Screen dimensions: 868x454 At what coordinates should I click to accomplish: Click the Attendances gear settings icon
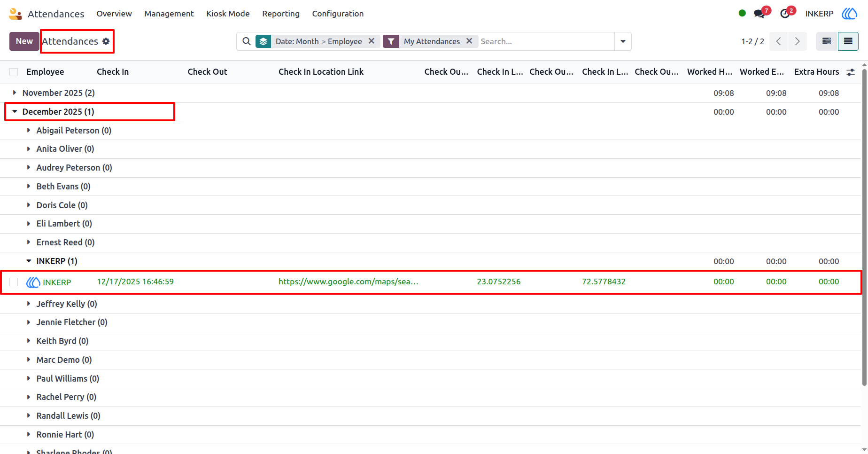[x=106, y=41]
